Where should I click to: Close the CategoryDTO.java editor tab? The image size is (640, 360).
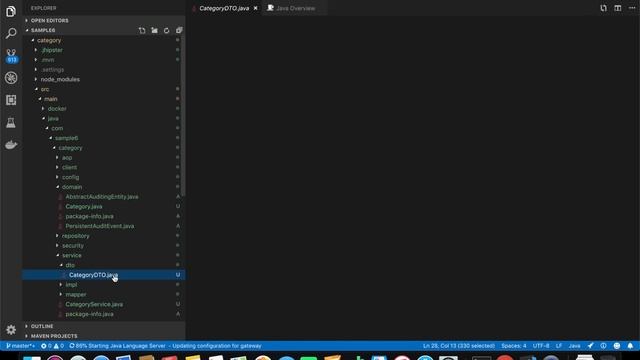tap(256, 8)
